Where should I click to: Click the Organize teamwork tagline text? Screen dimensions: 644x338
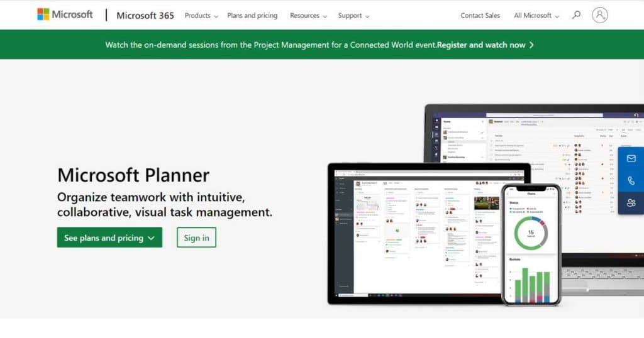(x=165, y=205)
